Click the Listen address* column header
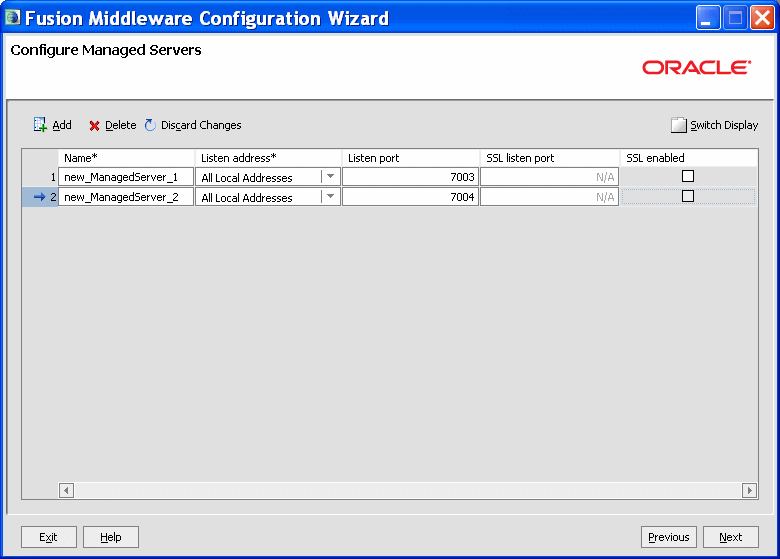The height and width of the screenshot is (559, 780). (x=268, y=158)
